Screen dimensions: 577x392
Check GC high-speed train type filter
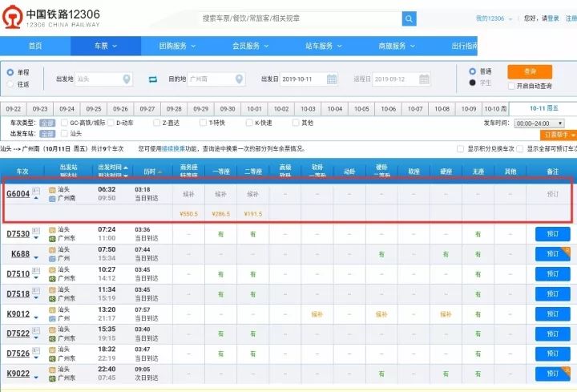[x=64, y=123]
